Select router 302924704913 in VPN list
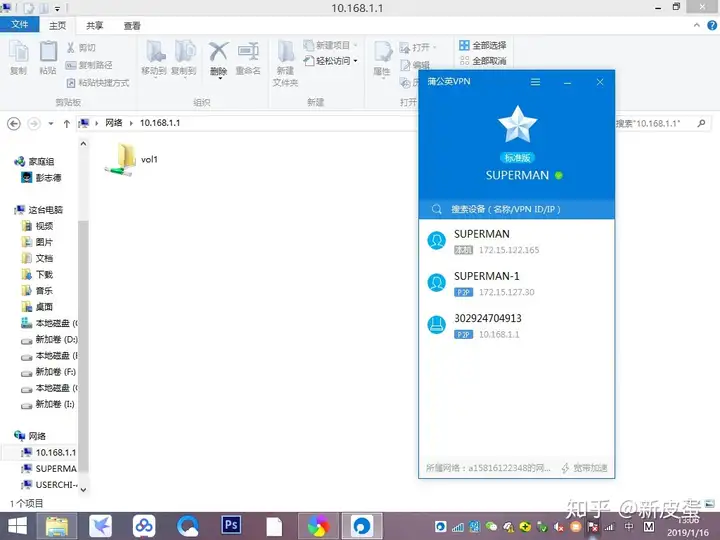The image size is (720, 540). (517, 326)
